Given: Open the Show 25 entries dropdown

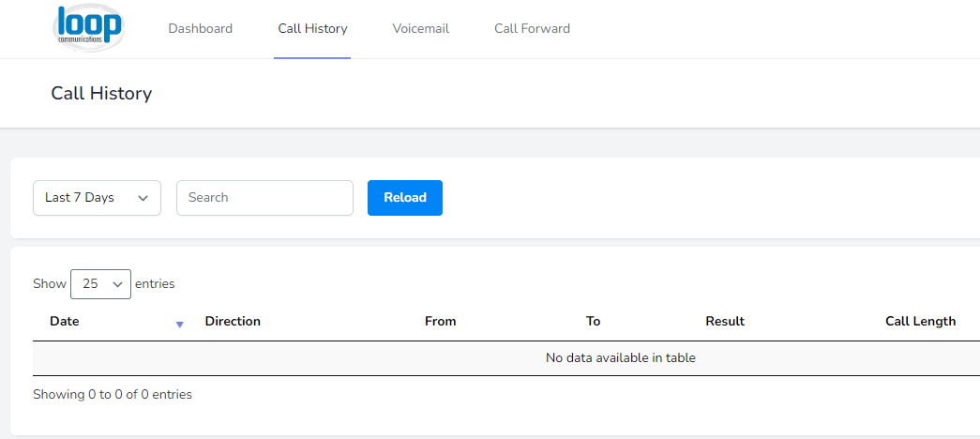Looking at the screenshot, I should [100, 284].
